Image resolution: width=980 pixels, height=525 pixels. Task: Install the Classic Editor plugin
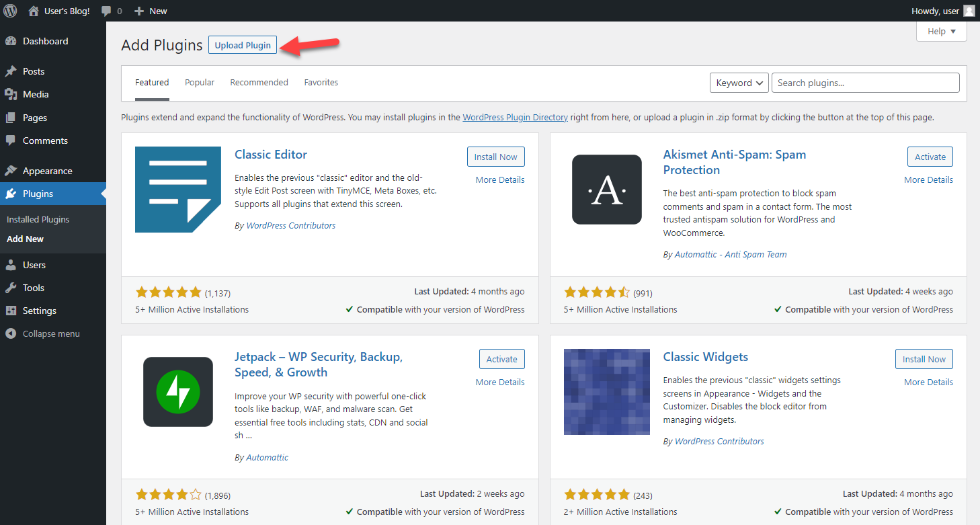pyautogui.click(x=495, y=157)
